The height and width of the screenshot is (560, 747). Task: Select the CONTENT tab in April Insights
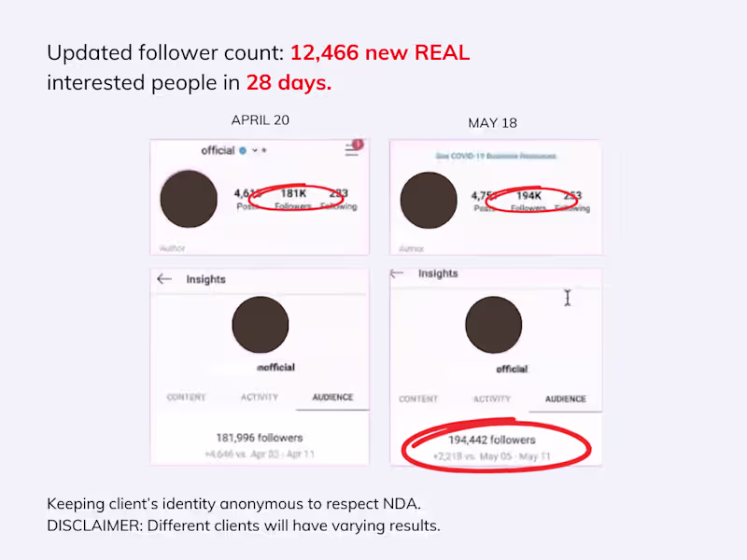coord(187,398)
